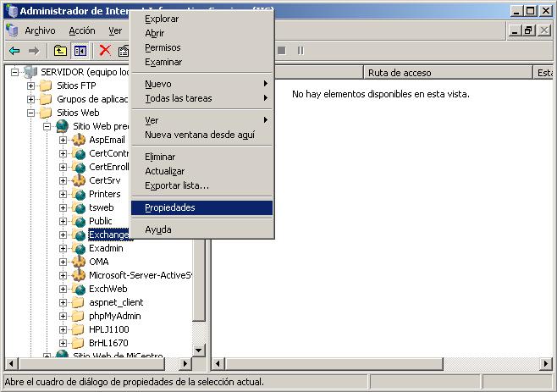Click the green Back arrow toolbar icon

[14, 51]
